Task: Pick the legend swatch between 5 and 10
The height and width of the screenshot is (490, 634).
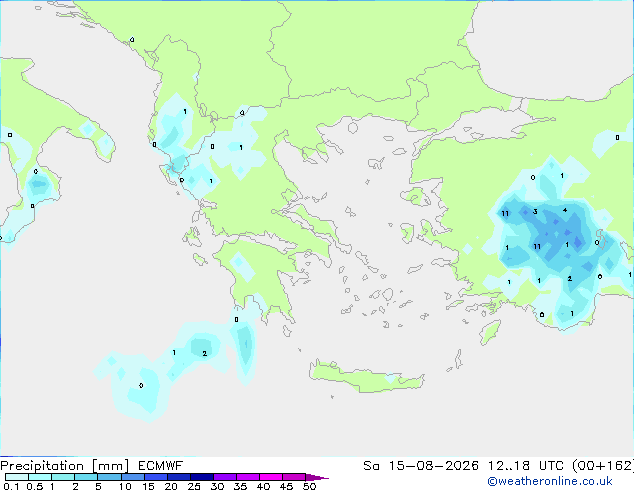Action: tap(109, 477)
